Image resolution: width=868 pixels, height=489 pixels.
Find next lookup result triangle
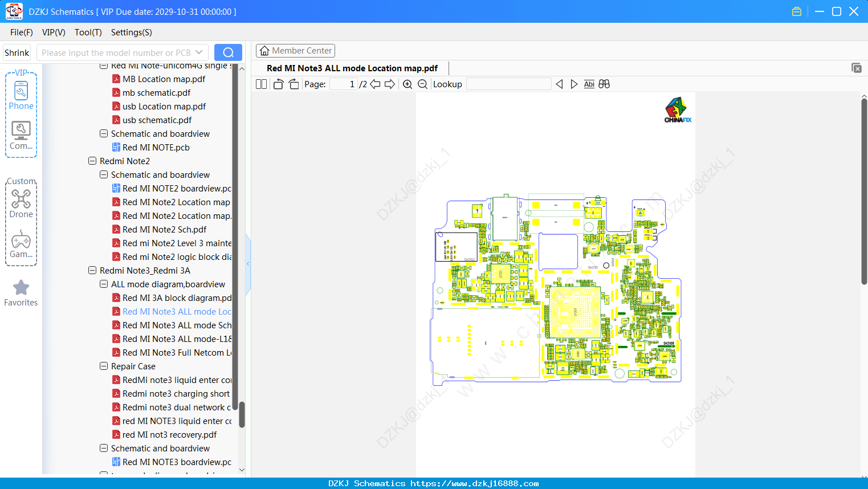point(574,84)
